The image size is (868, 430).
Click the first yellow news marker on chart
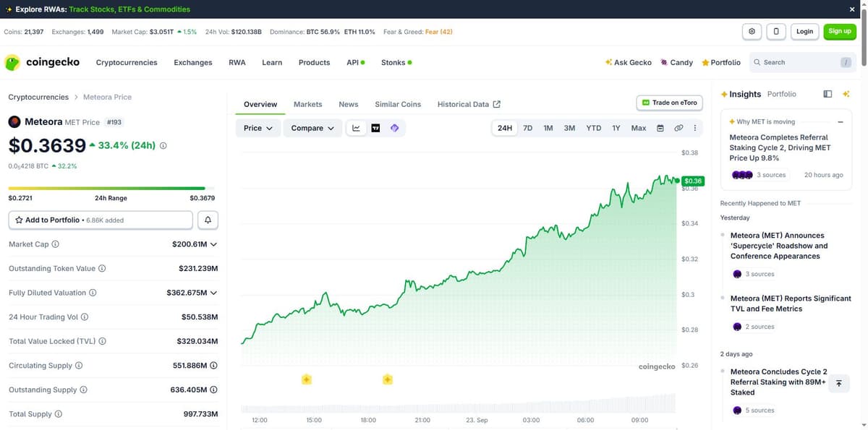click(307, 379)
